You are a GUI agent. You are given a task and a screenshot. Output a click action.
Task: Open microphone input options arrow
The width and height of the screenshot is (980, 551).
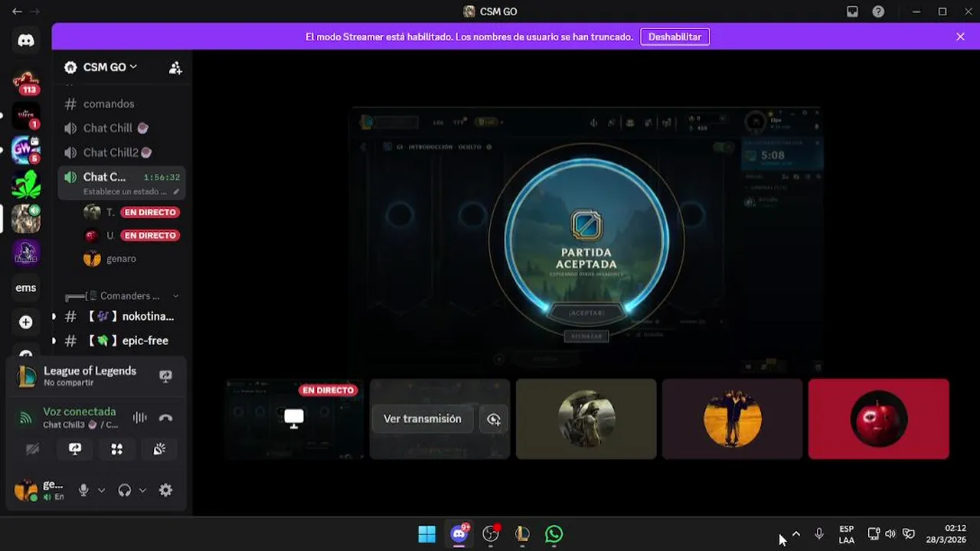tap(101, 491)
